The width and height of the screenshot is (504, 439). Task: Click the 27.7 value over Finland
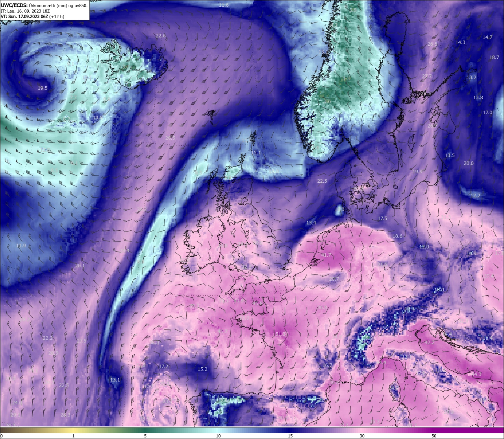pos(427,76)
